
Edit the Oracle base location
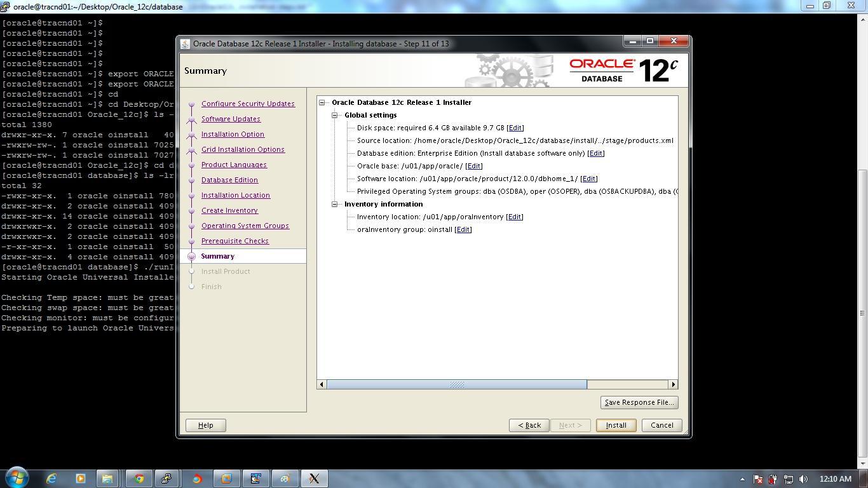tap(474, 166)
